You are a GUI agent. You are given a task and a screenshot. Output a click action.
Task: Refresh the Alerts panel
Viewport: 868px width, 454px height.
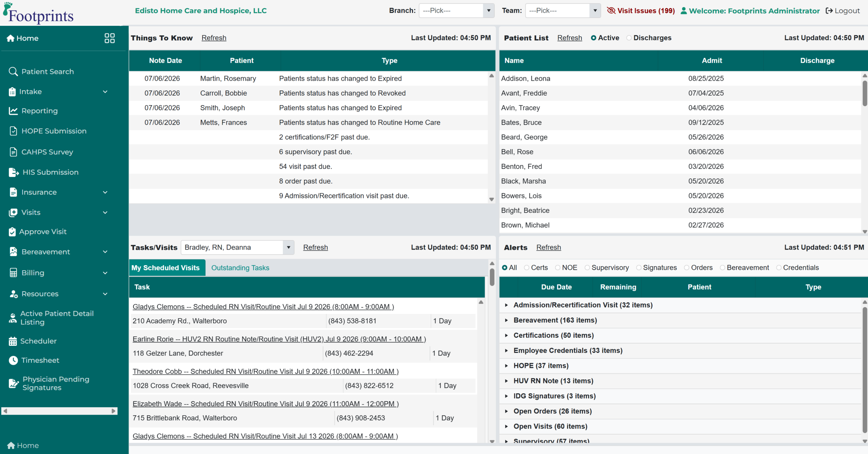coord(549,248)
